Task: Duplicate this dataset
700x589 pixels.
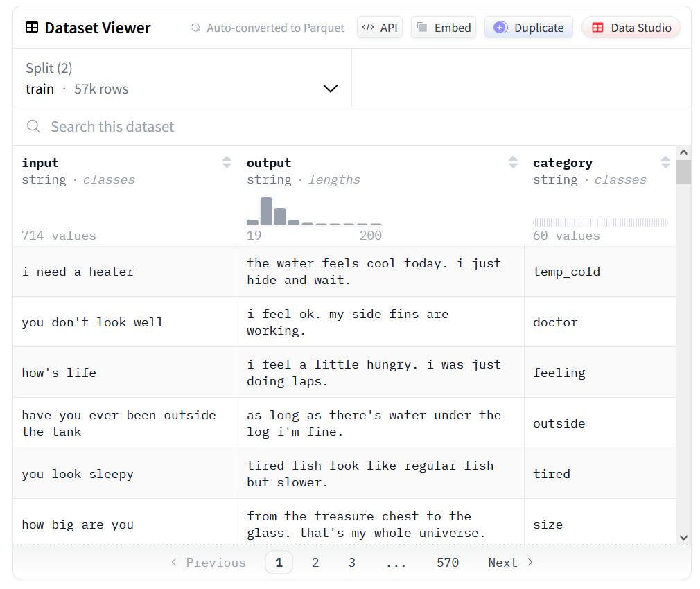Action: [x=529, y=28]
